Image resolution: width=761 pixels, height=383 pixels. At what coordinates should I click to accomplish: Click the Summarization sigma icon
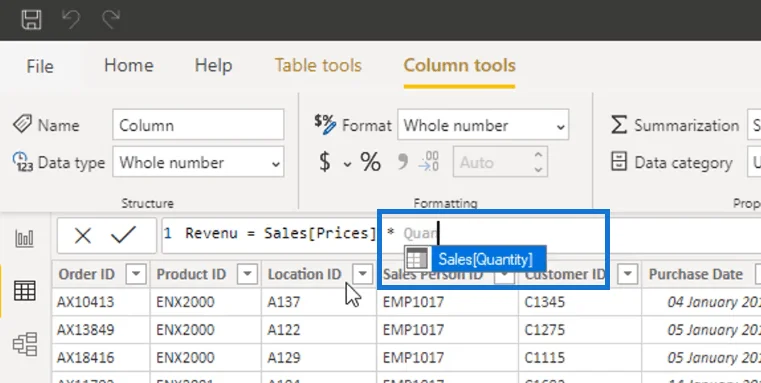point(618,125)
